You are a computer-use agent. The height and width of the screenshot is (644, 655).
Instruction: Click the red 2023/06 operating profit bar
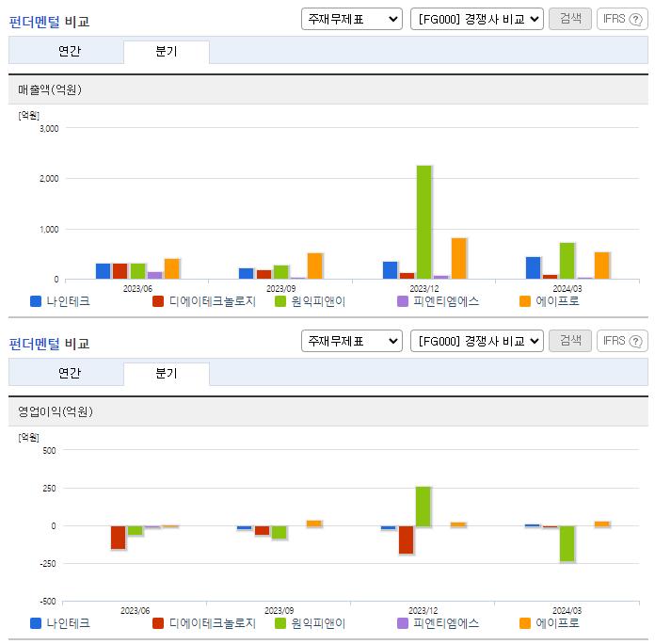click(x=118, y=537)
